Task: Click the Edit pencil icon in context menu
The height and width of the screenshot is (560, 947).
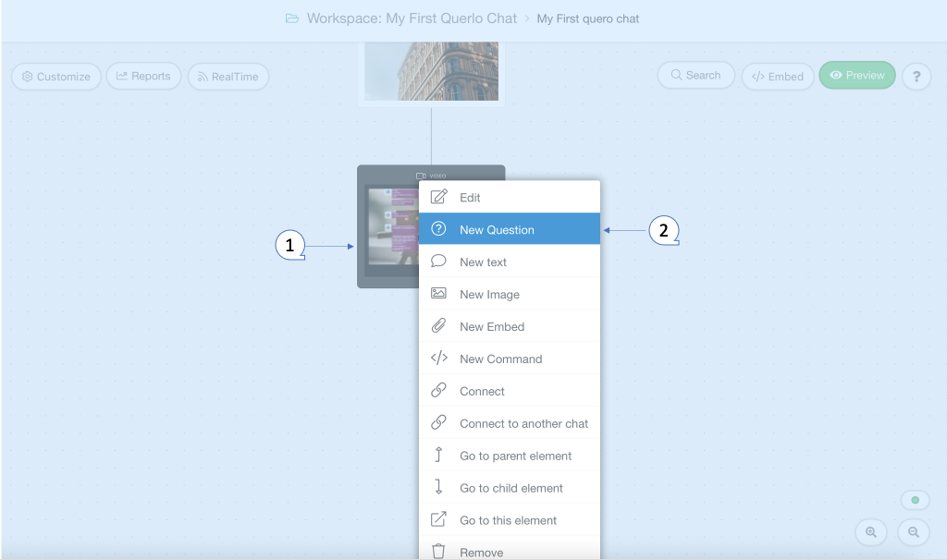Action: [439, 197]
